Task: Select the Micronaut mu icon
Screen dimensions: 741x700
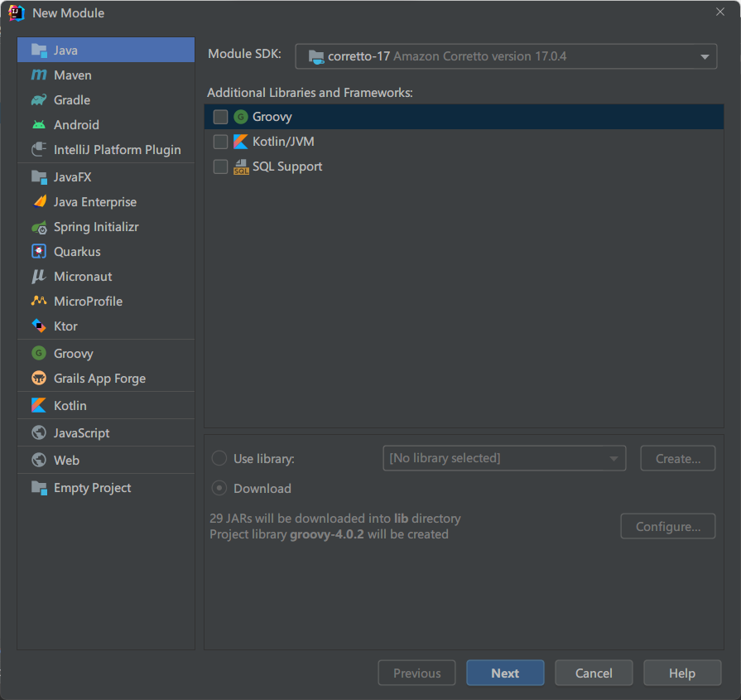Action: (x=39, y=277)
